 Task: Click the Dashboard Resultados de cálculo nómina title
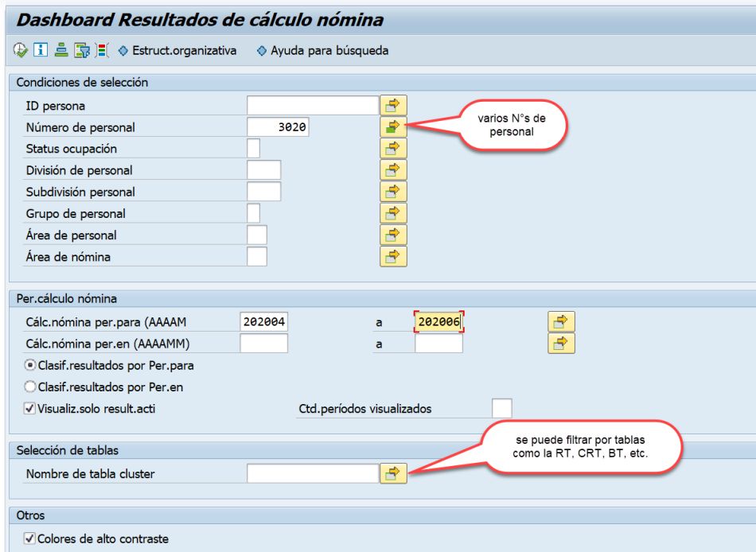tap(200, 20)
